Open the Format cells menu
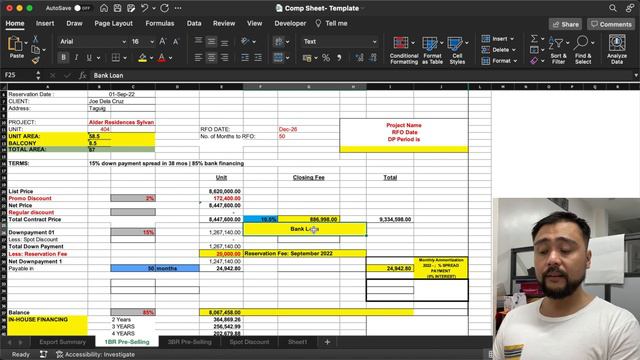640x360 pixels. 499,61
